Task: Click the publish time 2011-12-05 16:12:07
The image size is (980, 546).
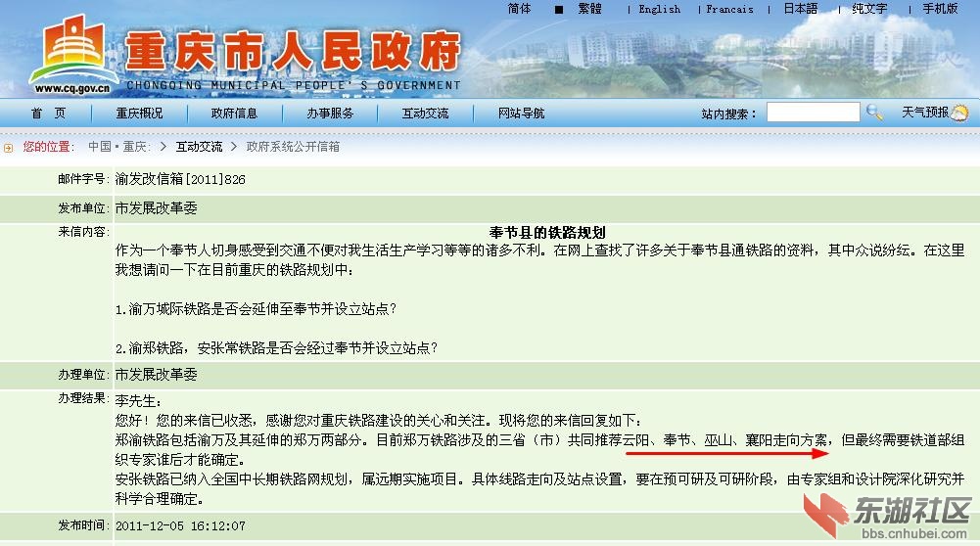Action: click(x=180, y=526)
